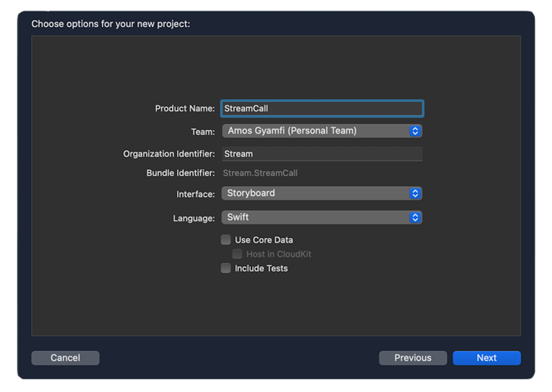The image size is (552, 392).
Task: Click the Cancel button
Action: pyautogui.click(x=65, y=358)
